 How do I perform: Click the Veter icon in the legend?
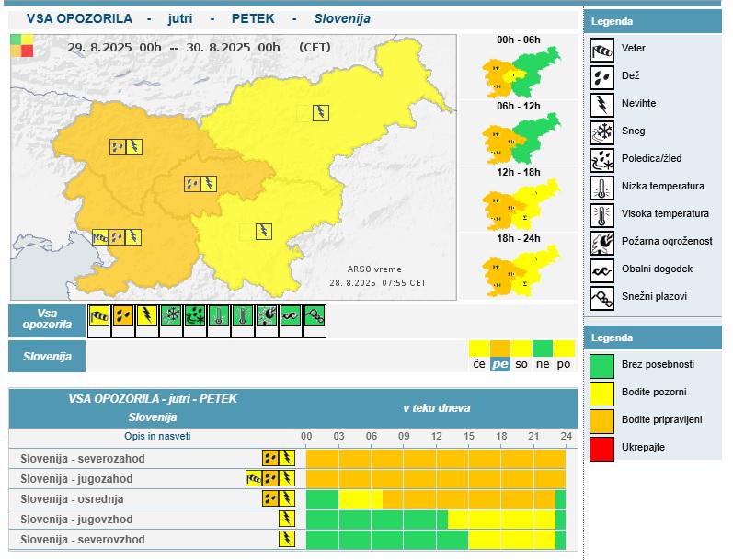coord(601,50)
